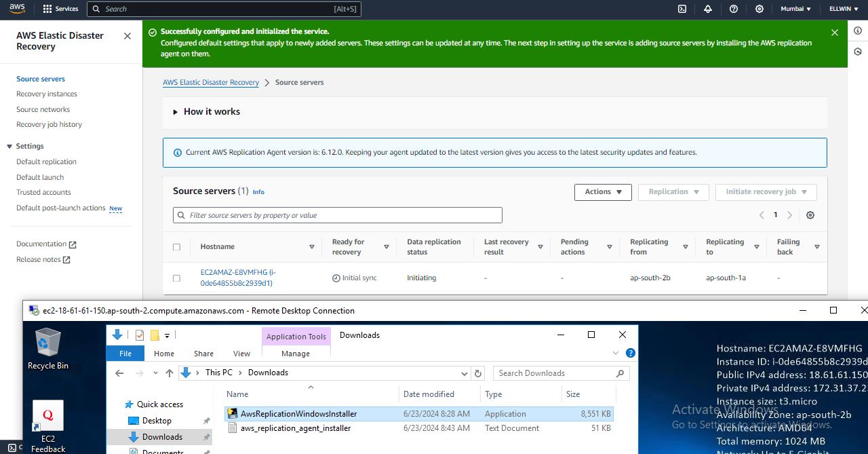Image resolution: width=868 pixels, height=454 pixels.
Task: Switch to the View ribbon tab
Action: click(241, 354)
